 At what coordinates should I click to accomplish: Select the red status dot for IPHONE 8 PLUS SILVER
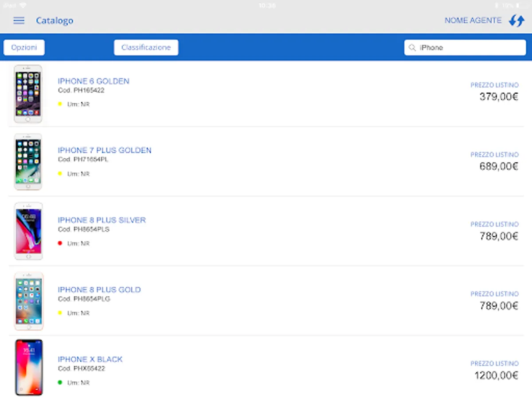pos(60,243)
